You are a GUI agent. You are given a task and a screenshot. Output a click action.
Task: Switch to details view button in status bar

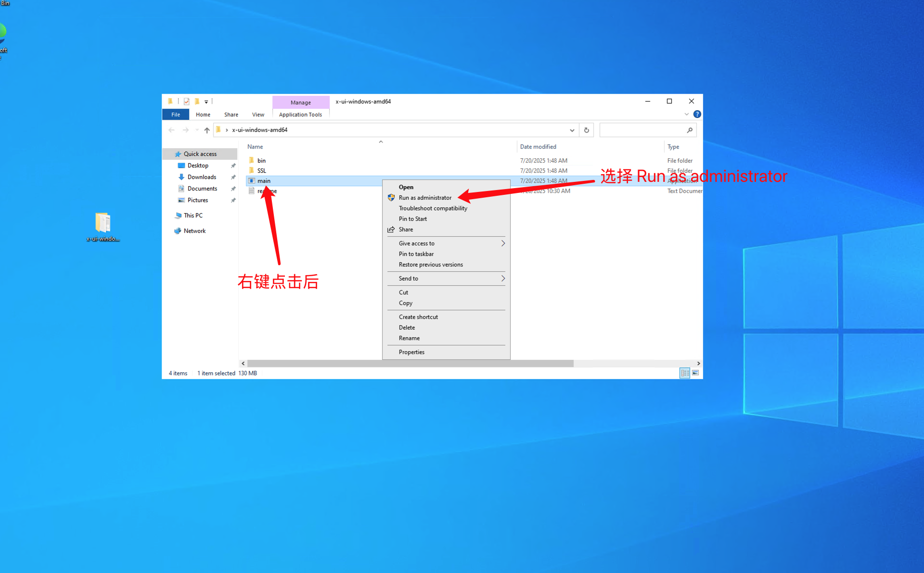click(684, 373)
